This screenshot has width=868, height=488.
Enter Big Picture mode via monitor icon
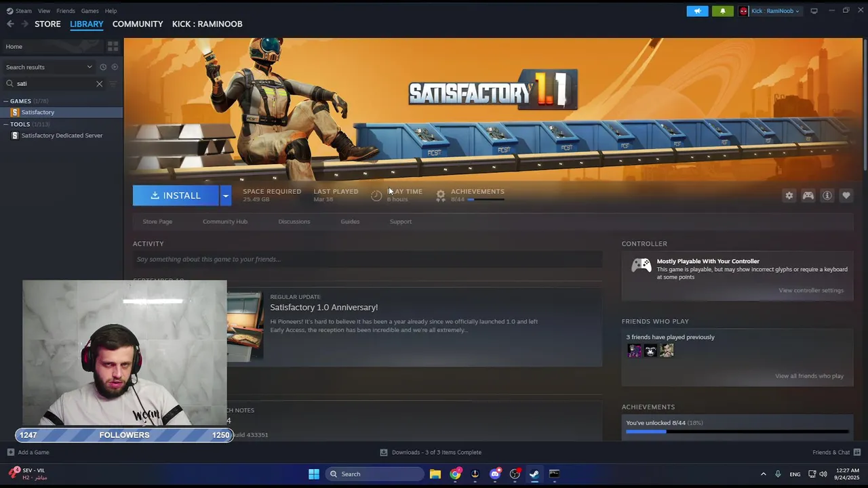click(814, 11)
